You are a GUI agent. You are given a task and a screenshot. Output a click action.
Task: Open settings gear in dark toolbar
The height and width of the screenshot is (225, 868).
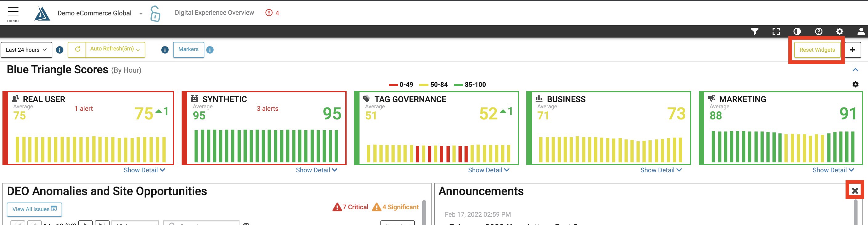coord(839,31)
